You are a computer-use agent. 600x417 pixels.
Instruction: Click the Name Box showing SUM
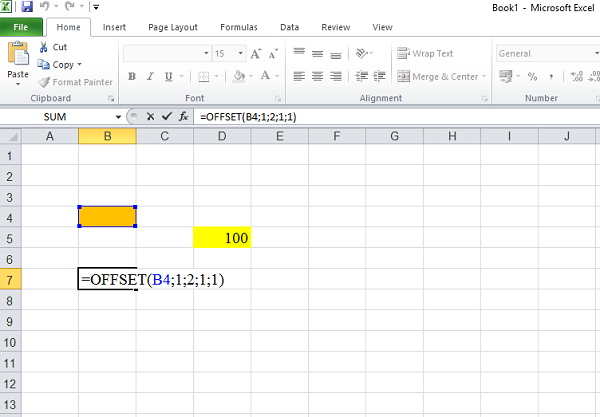[57, 117]
